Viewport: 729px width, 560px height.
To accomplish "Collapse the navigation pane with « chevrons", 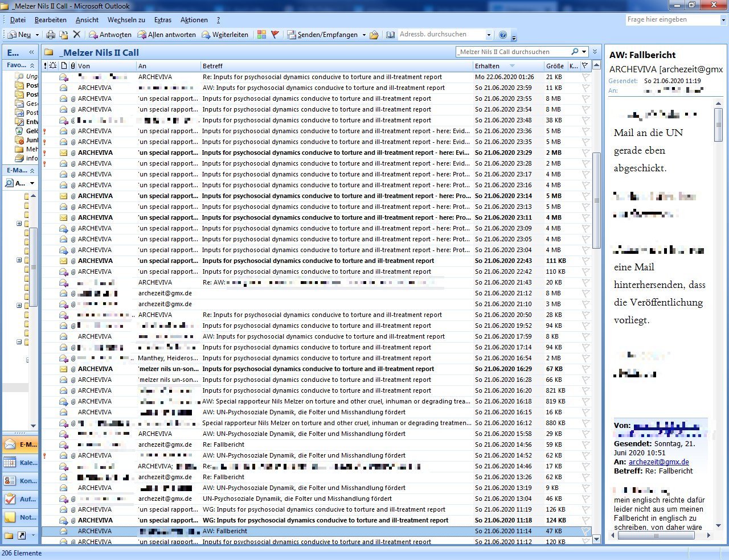I will point(31,52).
